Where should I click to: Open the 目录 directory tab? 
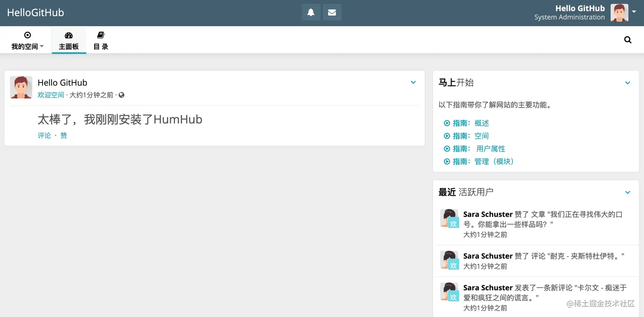click(x=101, y=40)
